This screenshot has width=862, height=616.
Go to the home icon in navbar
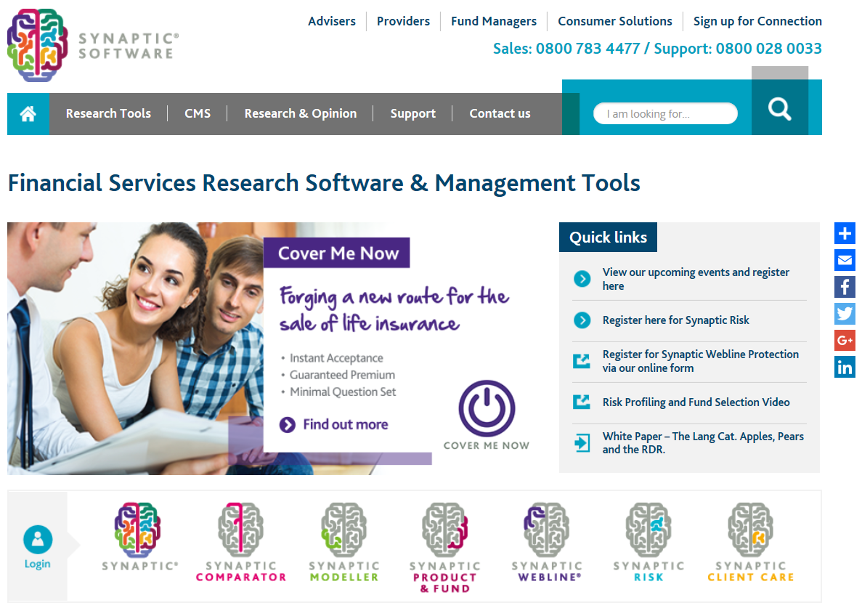click(x=28, y=114)
